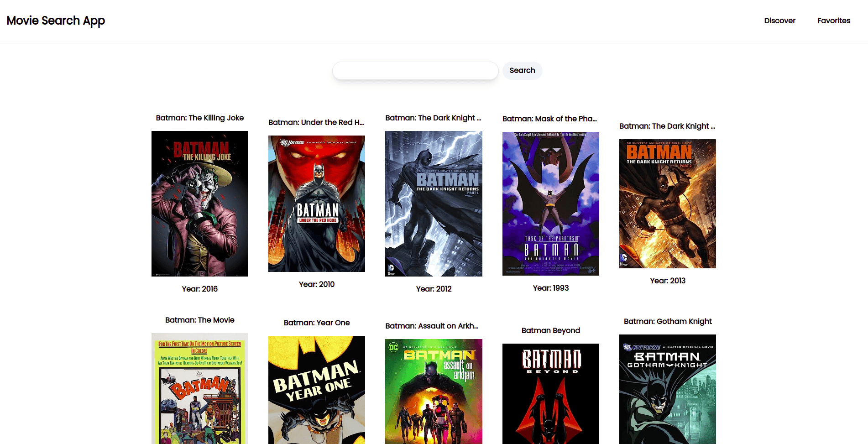Click the Year: 2012 label
This screenshot has width=868, height=444.
(x=434, y=289)
